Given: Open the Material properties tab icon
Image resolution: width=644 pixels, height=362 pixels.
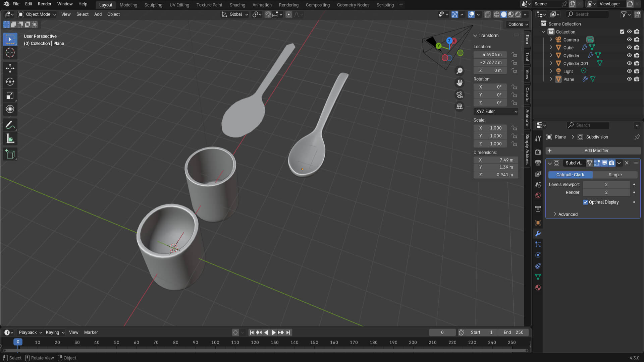Looking at the screenshot, I should [538, 288].
